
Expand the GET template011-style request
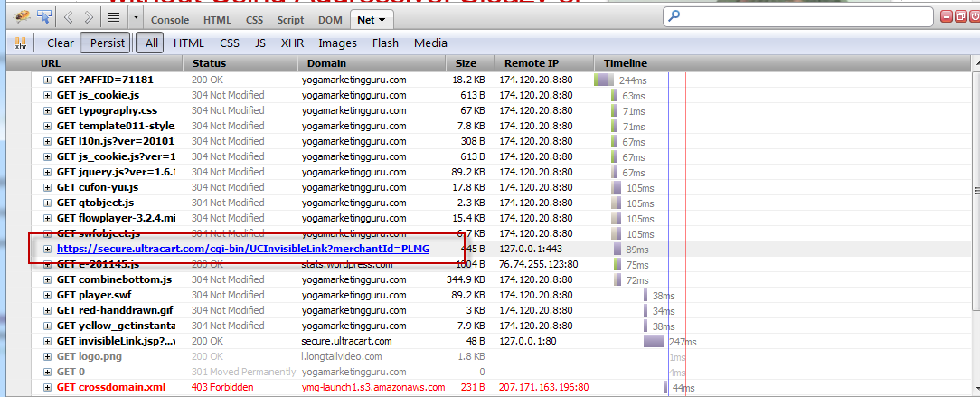pos(47,127)
